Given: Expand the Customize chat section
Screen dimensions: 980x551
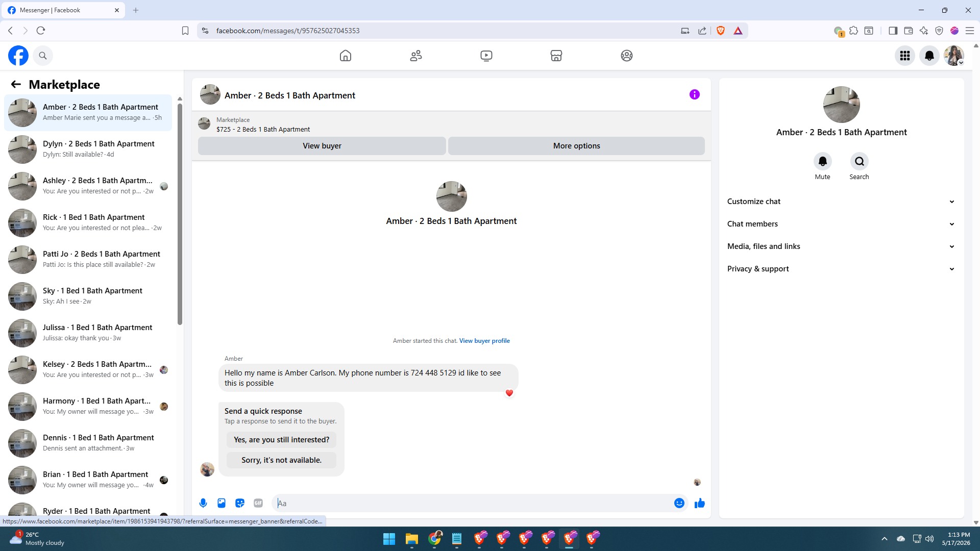Looking at the screenshot, I should pos(841,202).
